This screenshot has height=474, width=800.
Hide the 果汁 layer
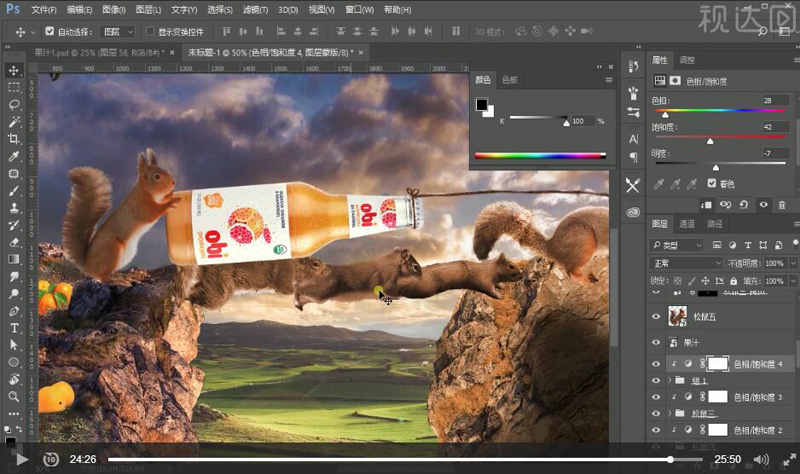tap(656, 342)
